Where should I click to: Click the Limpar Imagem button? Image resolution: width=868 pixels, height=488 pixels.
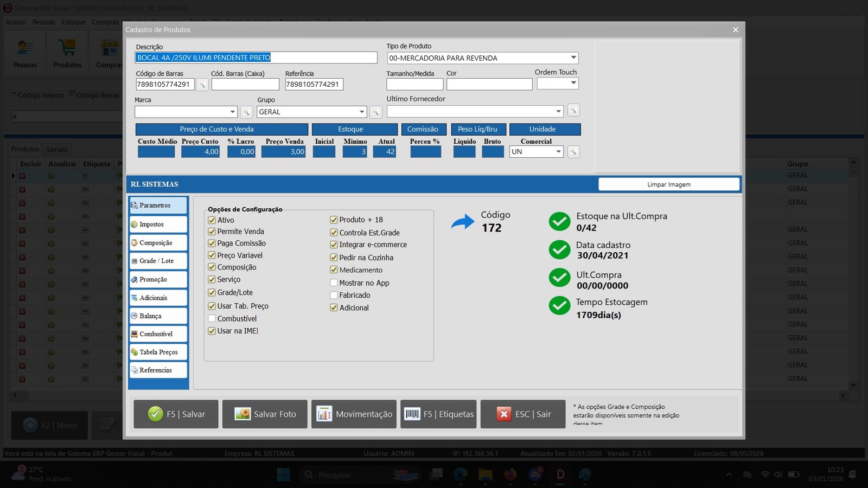tap(668, 184)
